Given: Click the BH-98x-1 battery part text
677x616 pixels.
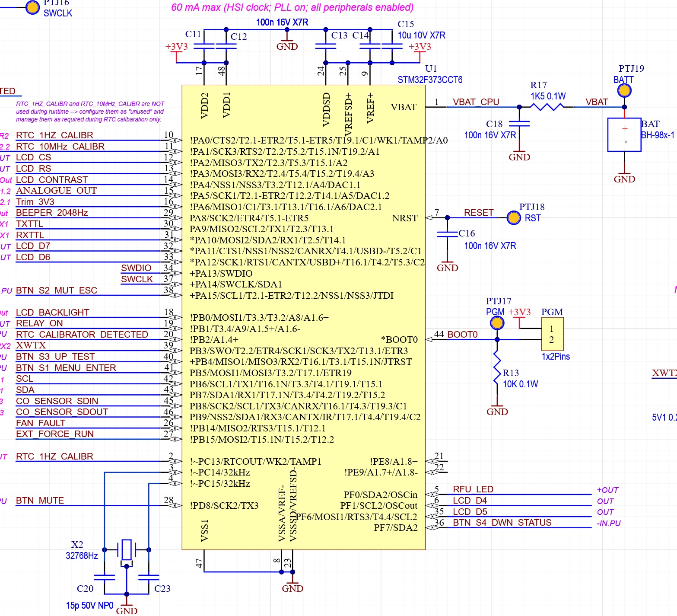Looking at the screenshot, I should click(658, 135).
